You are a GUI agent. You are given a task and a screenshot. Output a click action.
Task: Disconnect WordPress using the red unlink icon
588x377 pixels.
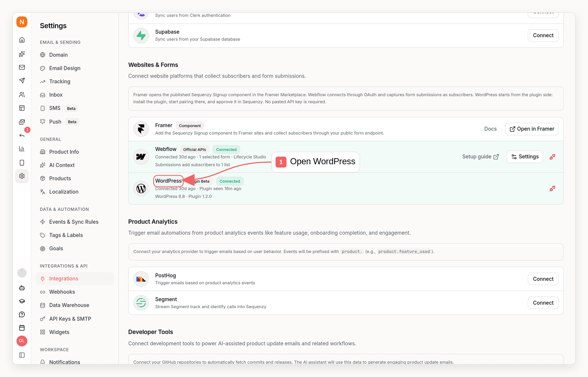pos(552,188)
